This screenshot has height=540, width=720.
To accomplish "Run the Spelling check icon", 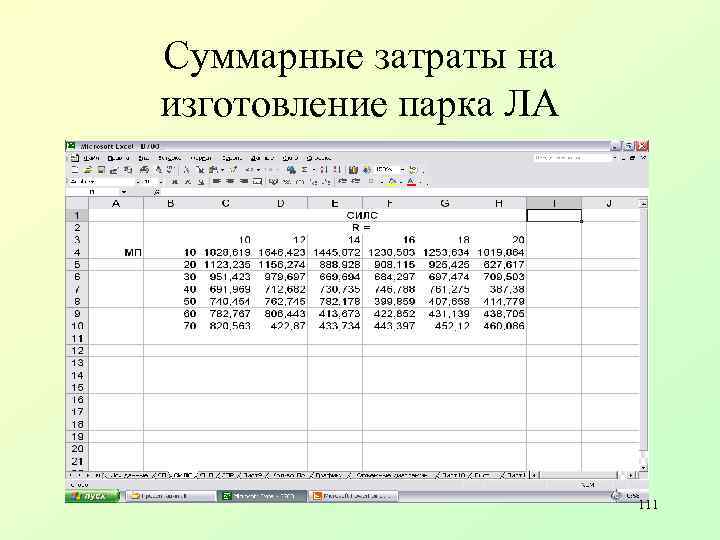I will pyautogui.click(x=171, y=169).
